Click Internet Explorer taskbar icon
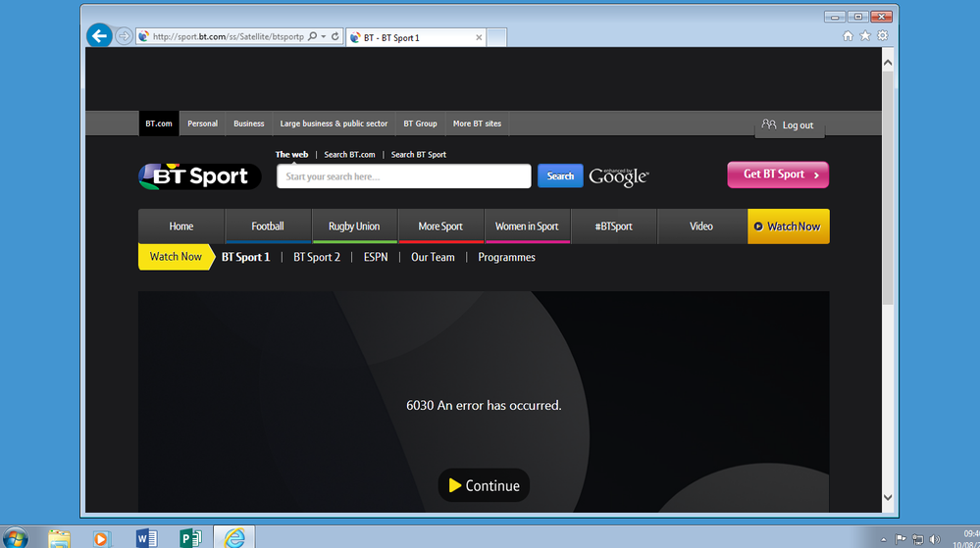This screenshot has height=548, width=980. (234, 538)
